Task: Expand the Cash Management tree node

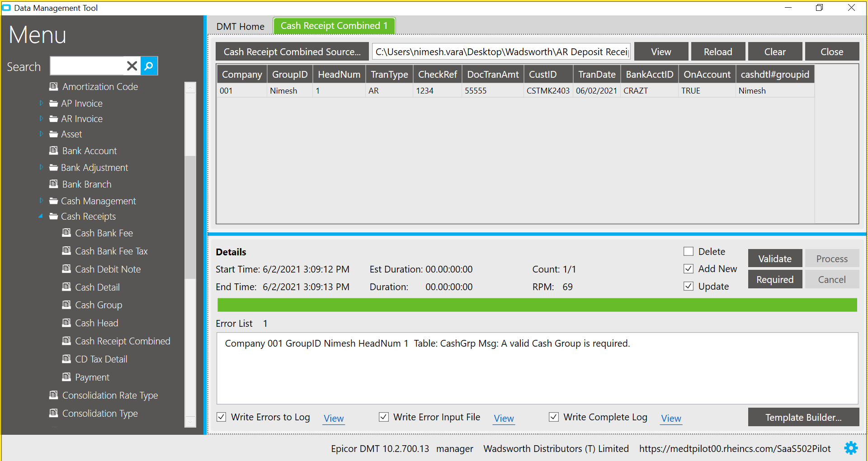Action: coord(41,201)
